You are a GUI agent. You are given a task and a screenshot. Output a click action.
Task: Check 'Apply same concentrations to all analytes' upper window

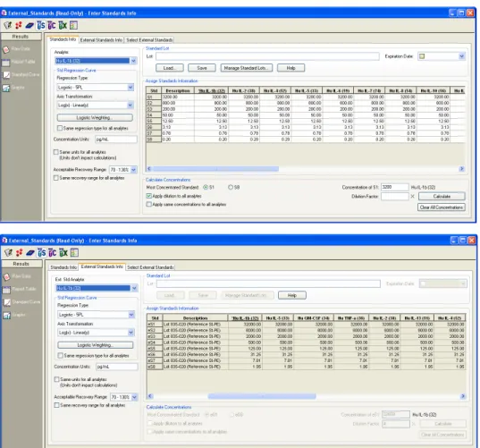tap(148, 204)
